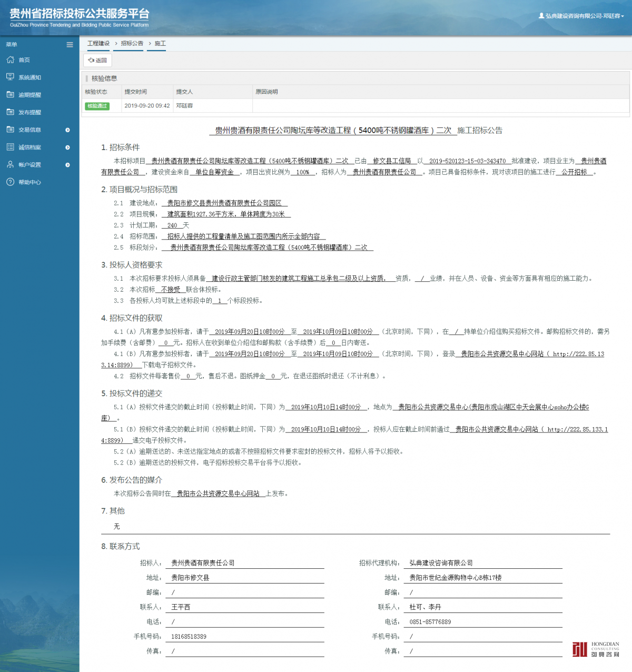Open the 帮助中心 help center

tap(9, 182)
